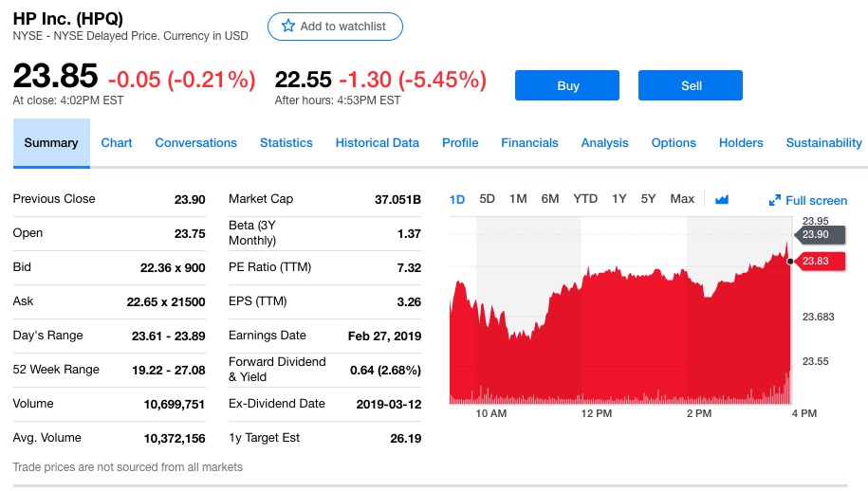Click the Earnings Date row
868x491 pixels.
[x=324, y=336]
